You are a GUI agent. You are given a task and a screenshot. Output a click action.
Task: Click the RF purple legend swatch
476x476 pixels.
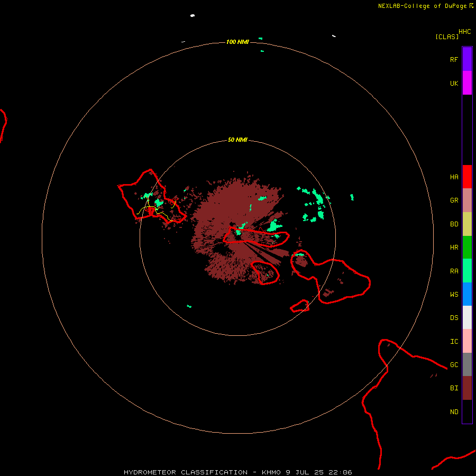[467, 59]
